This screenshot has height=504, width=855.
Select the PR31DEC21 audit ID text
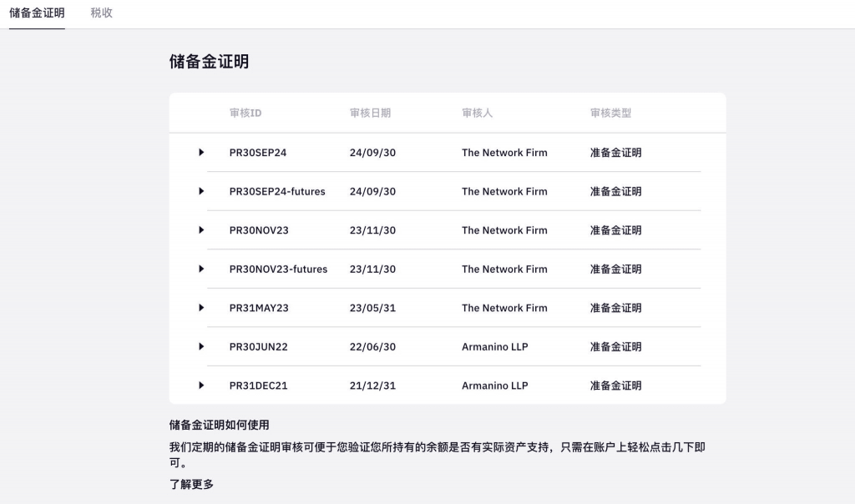pyautogui.click(x=259, y=386)
